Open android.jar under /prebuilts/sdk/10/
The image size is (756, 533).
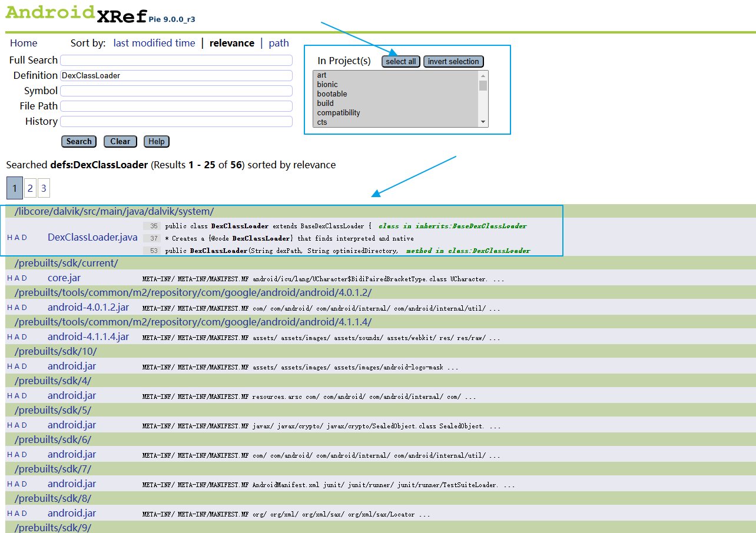click(72, 366)
